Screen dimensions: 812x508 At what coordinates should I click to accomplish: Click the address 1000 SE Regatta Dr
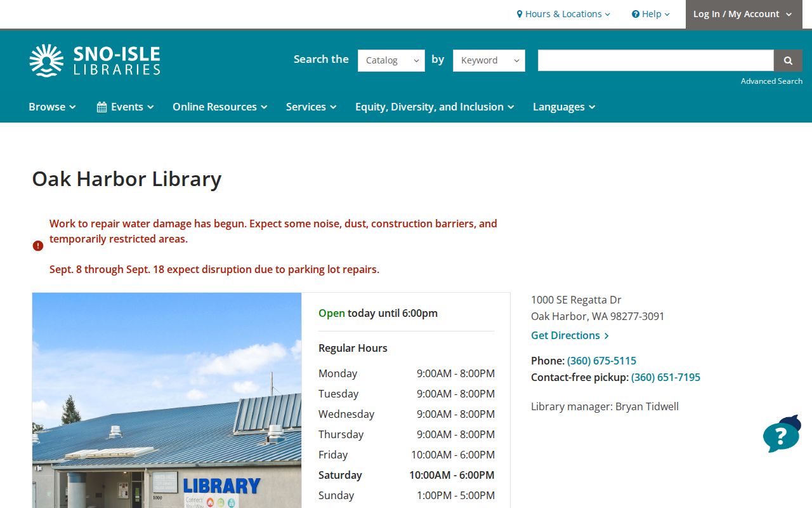pos(576,300)
